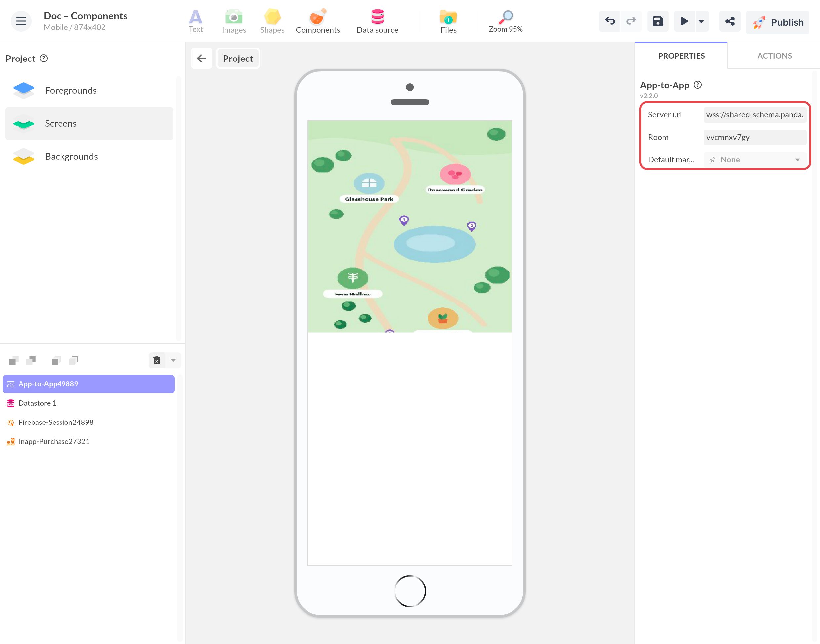This screenshot has height=644, width=820.
Task: Save the project with the floppy icon
Action: pyautogui.click(x=658, y=21)
